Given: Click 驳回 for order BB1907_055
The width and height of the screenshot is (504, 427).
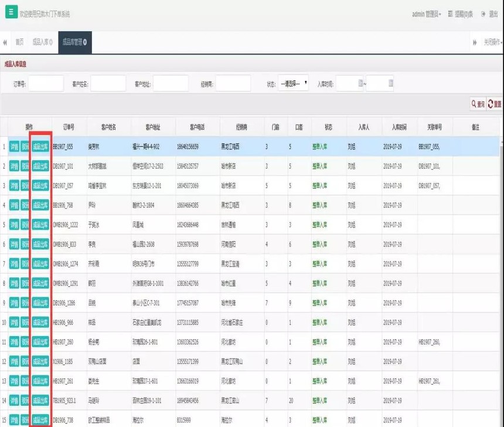Looking at the screenshot, I should (x=25, y=147).
